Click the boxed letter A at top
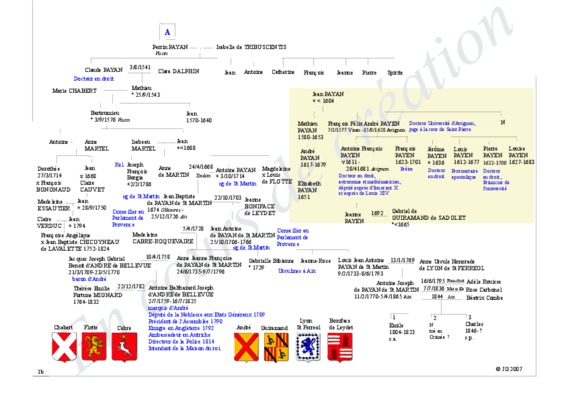 (x=167, y=32)
